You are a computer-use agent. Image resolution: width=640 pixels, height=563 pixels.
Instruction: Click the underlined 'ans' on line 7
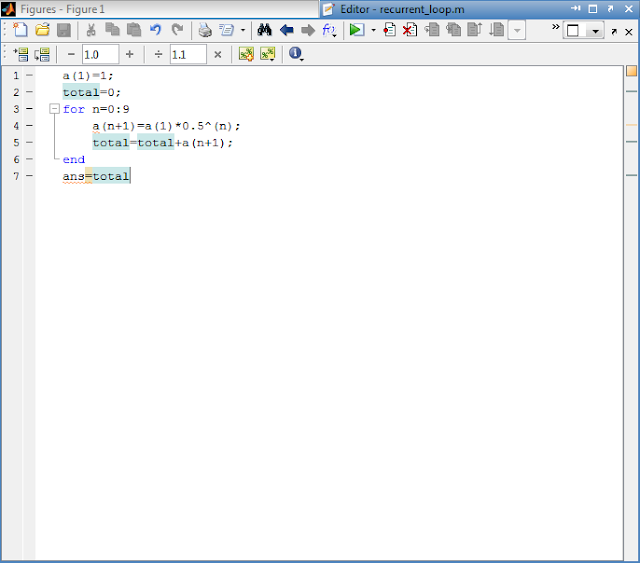point(73,176)
